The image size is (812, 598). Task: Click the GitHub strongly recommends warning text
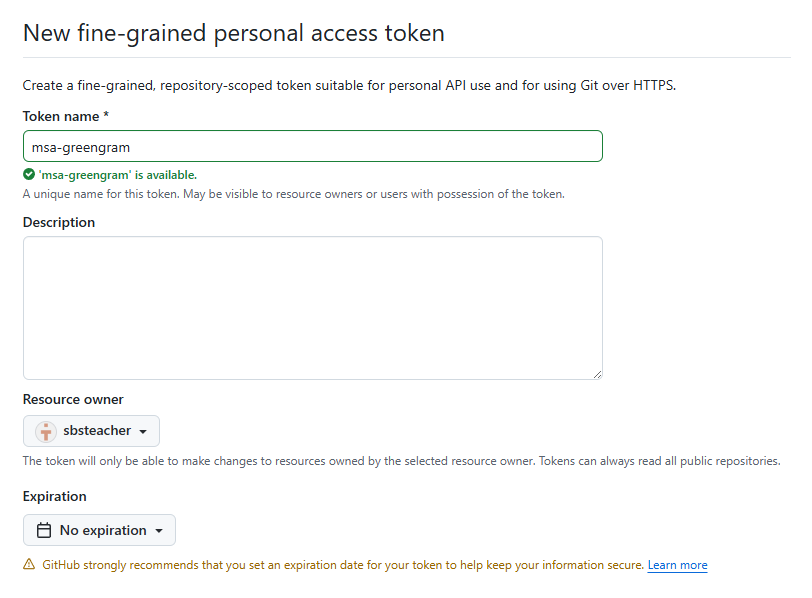342,565
